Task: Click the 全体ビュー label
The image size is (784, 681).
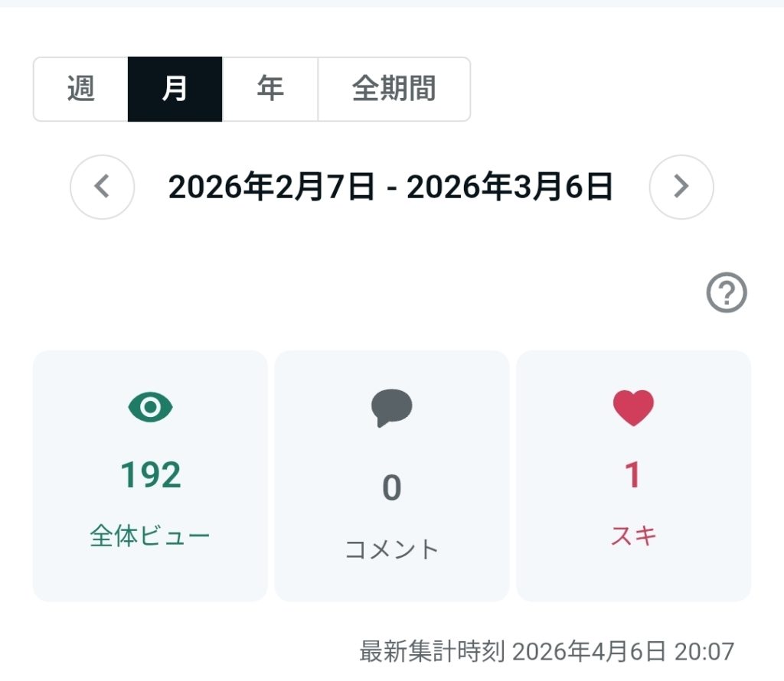Action: point(150,536)
